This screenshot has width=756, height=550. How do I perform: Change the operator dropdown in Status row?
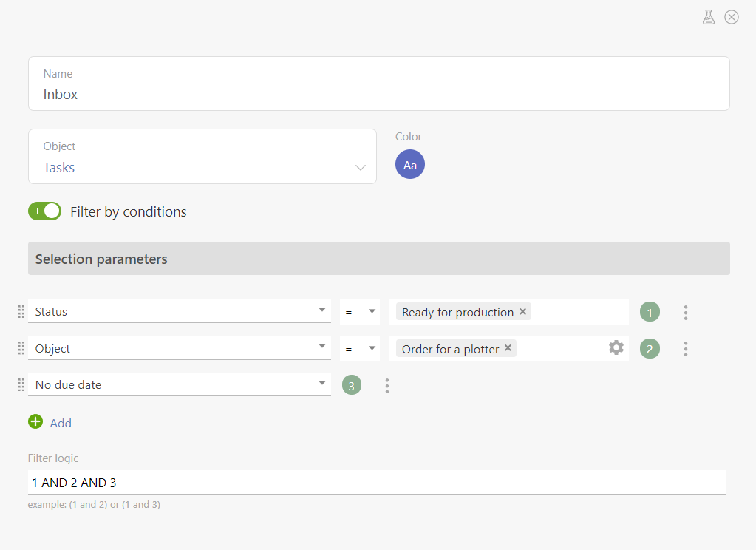pyautogui.click(x=360, y=312)
